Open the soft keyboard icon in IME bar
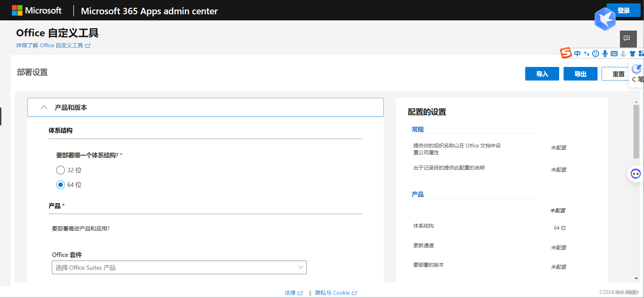644x298 pixels. [614, 54]
